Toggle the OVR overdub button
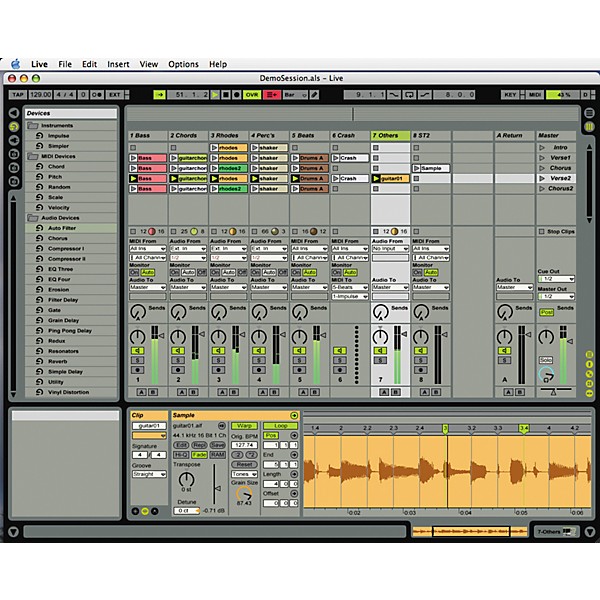This screenshot has height=600, width=600. coord(252,95)
